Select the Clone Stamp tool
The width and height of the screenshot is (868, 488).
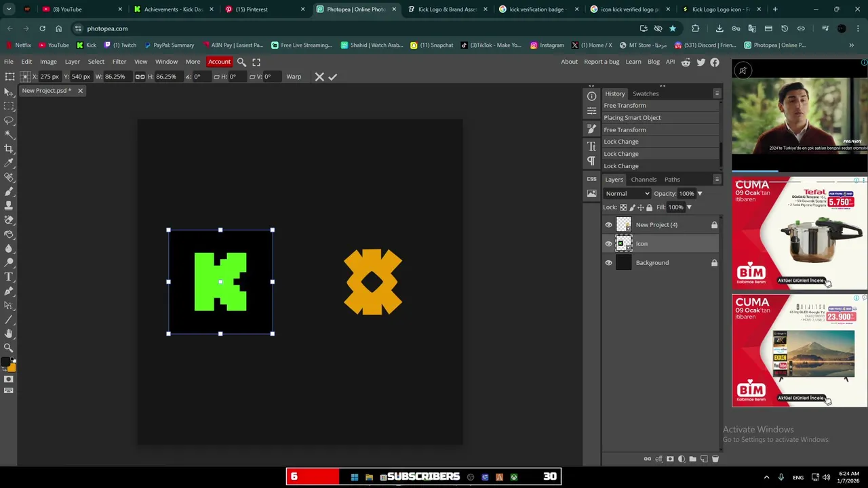point(9,205)
